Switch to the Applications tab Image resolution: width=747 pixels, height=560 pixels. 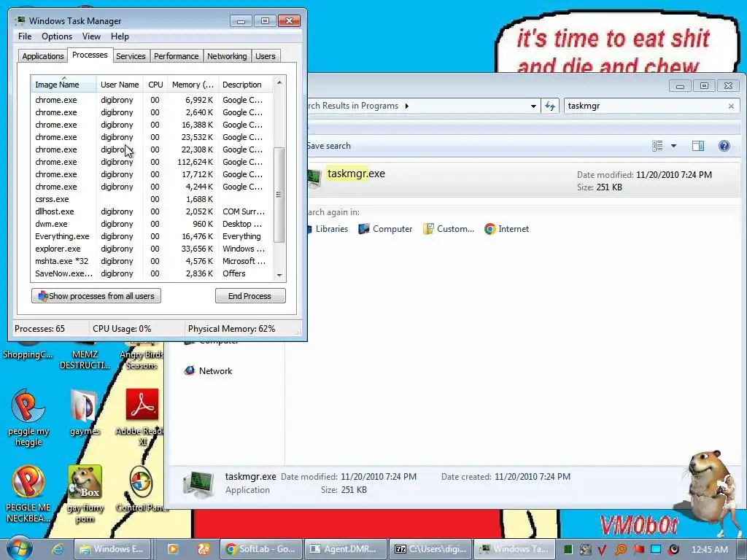click(43, 56)
